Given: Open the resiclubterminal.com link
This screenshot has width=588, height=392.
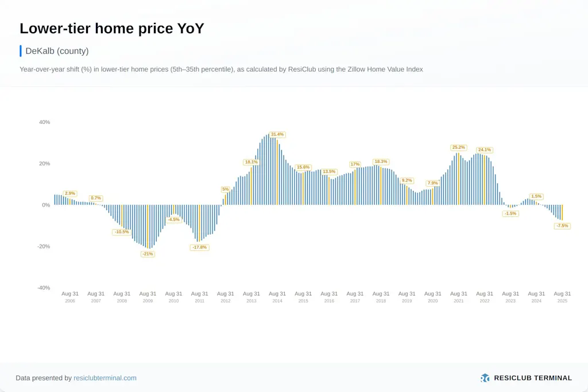Looking at the screenshot, I should coord(105,378).
